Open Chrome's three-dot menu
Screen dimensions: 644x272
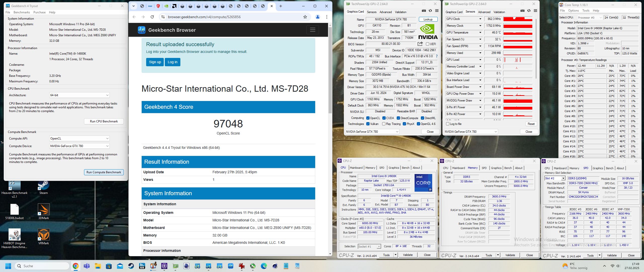327,17
